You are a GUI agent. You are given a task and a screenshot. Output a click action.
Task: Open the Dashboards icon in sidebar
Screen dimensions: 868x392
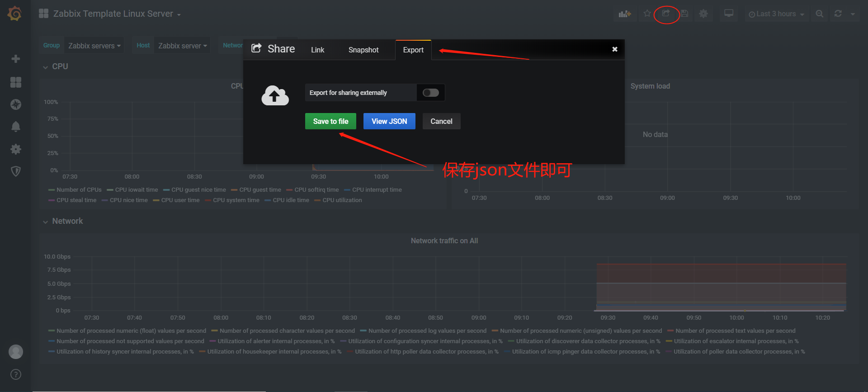point(16,82)
